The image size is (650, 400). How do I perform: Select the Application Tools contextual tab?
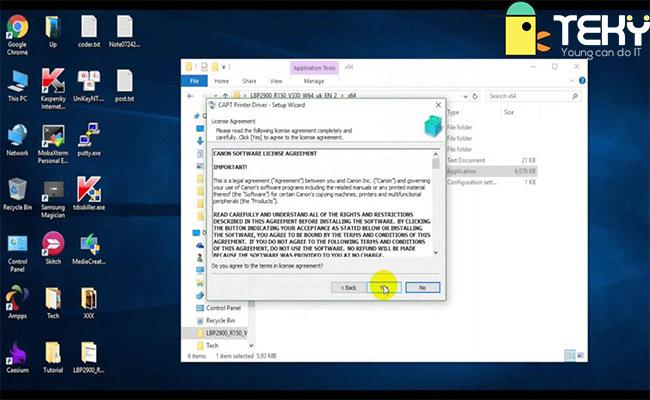[314, 68]
